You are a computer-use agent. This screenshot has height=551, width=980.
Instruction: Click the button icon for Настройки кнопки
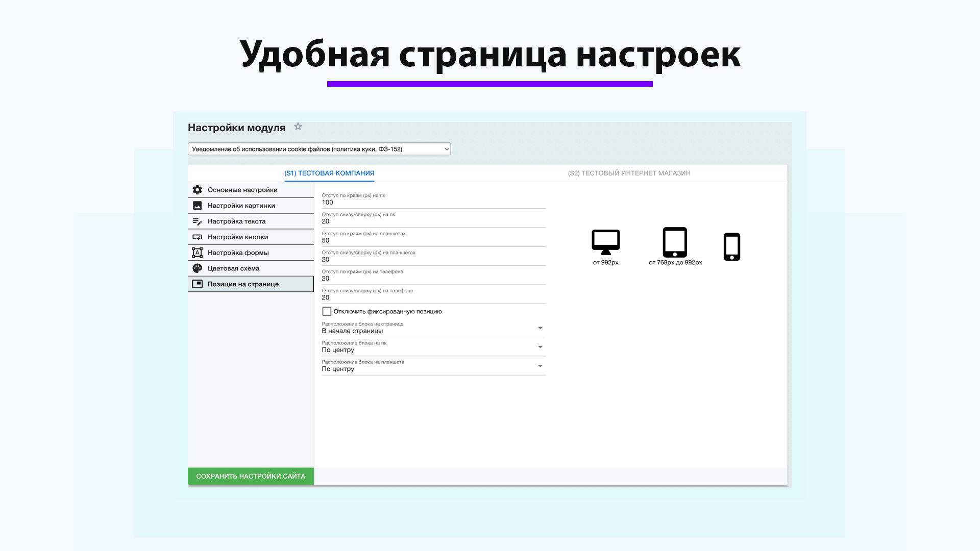197,237
